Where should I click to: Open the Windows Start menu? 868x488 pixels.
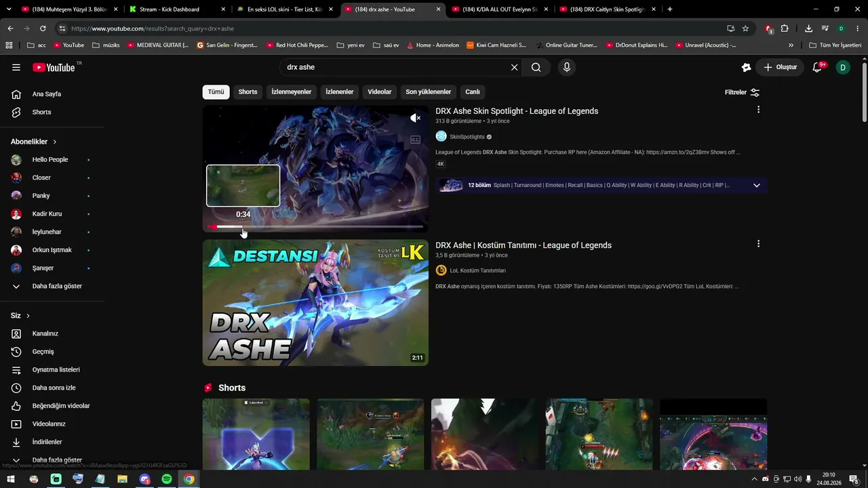click(x=11, y=479)
